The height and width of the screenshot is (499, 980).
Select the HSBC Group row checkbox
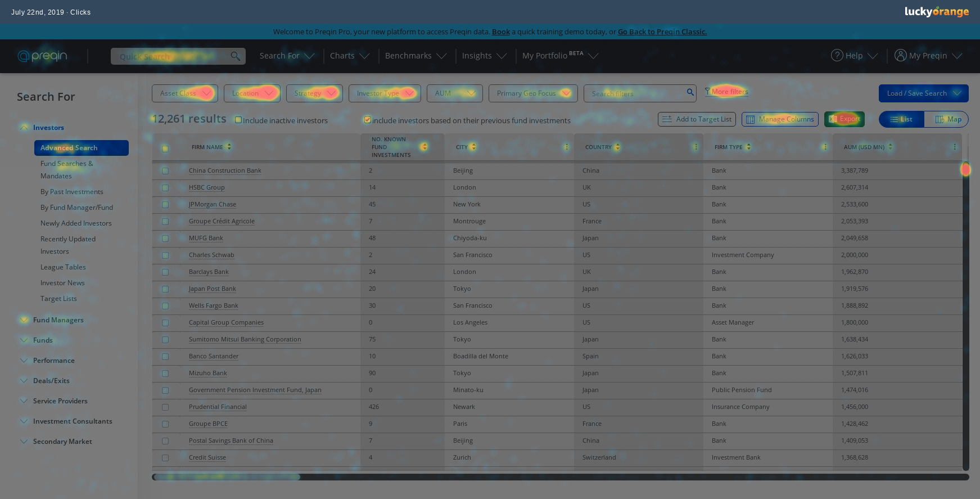pyautogui.click(x=165, y=187)
